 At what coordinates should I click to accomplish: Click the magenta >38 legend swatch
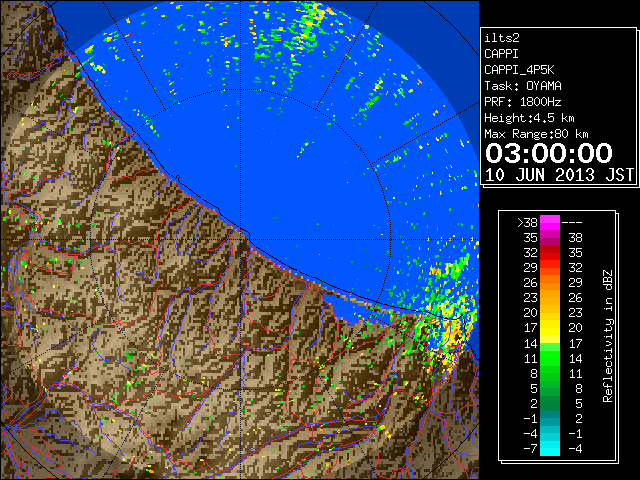tap(550, 222)
